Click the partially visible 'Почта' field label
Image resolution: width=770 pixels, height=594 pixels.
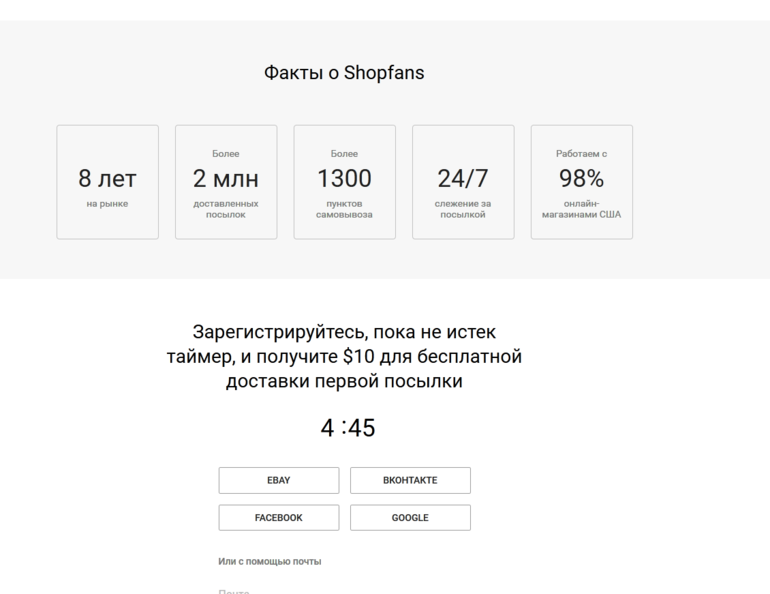(233, 591)
